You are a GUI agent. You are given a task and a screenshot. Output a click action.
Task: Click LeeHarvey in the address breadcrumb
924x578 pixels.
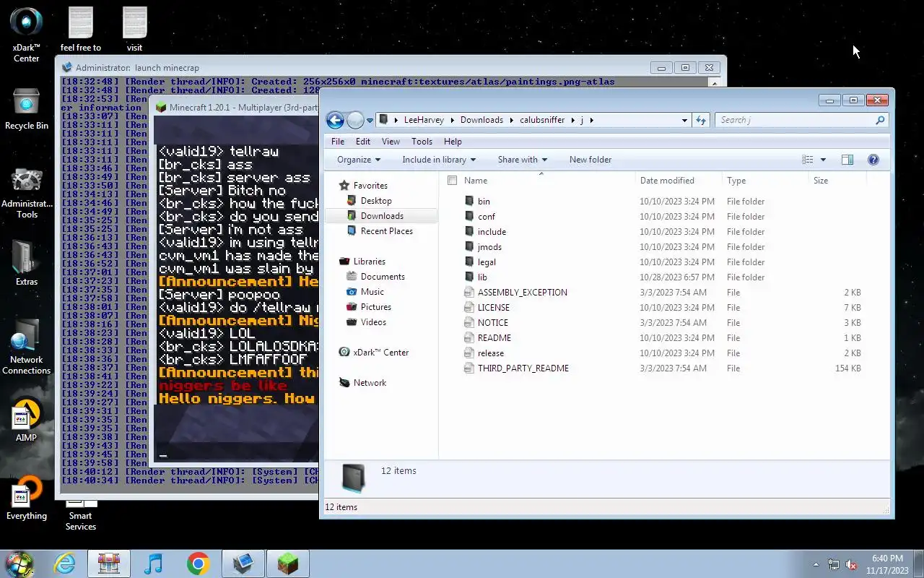coord(424,120)
